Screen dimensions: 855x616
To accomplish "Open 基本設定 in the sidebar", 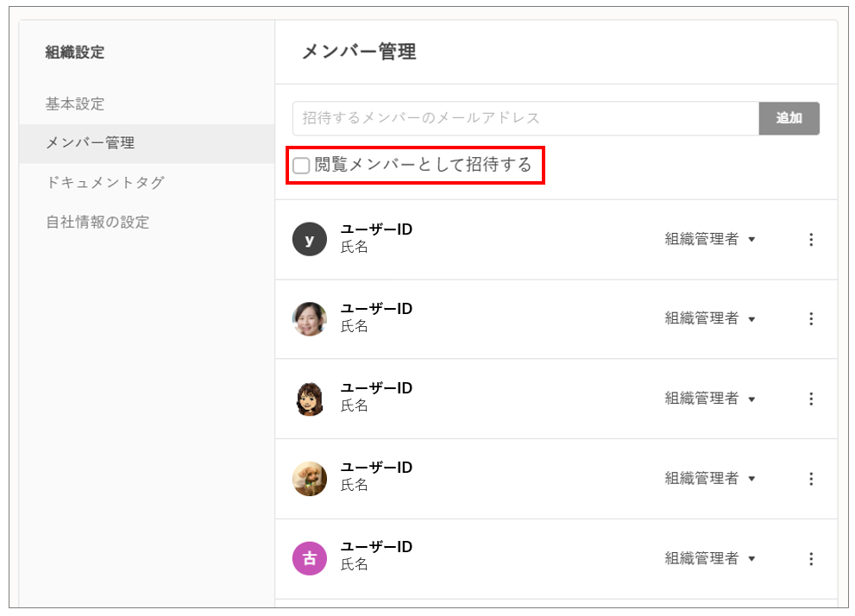I will pos(75,104).
